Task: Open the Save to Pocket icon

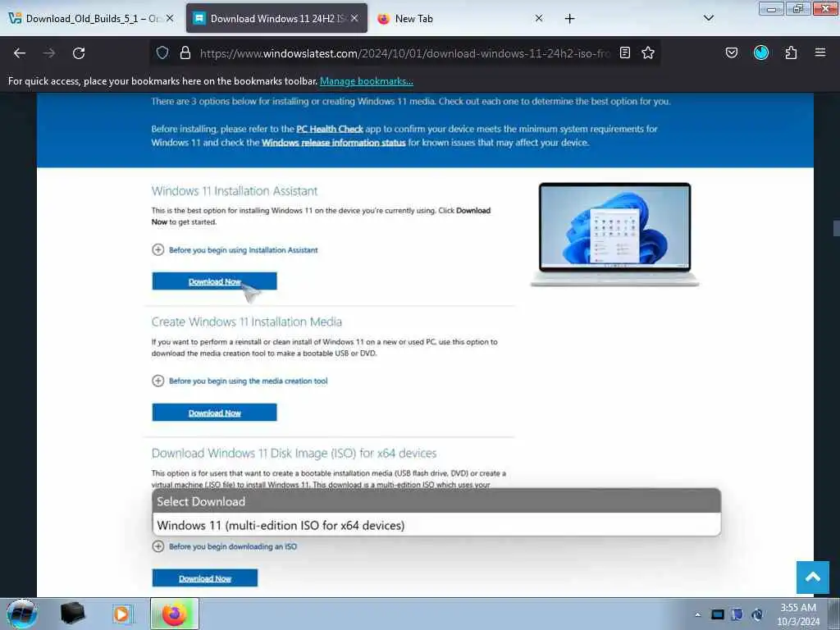Action: 732,52
